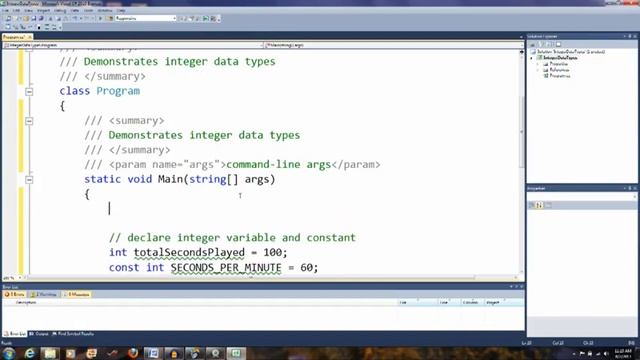Click the Categorized icon in Properties panel

pyautogui.click(x=532, y=205)
